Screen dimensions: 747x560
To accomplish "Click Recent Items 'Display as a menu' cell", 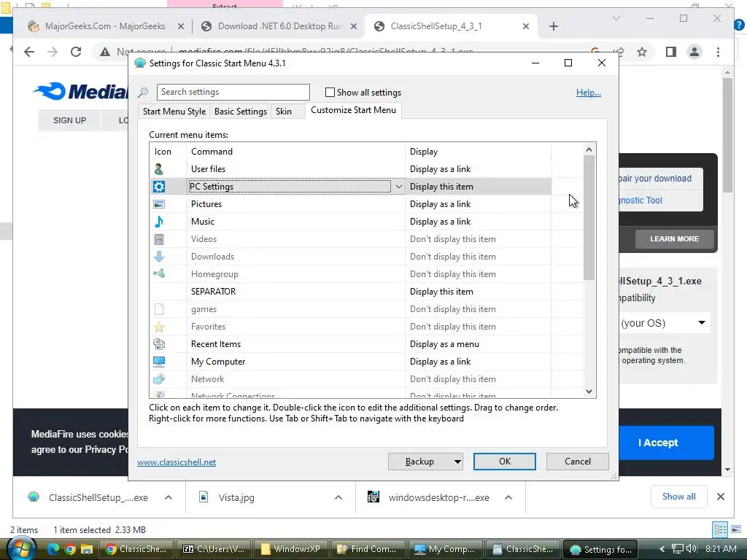I will pyautogui.click(x=478, y=344).
